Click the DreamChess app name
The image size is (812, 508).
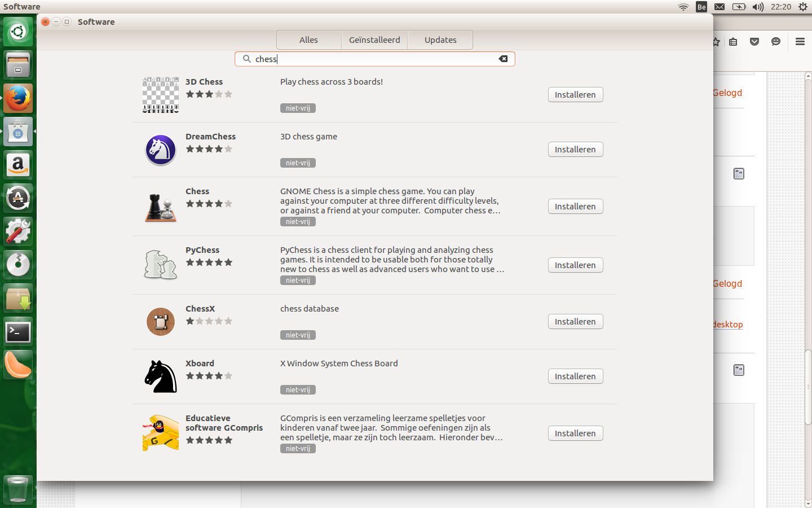pos(211,137)
